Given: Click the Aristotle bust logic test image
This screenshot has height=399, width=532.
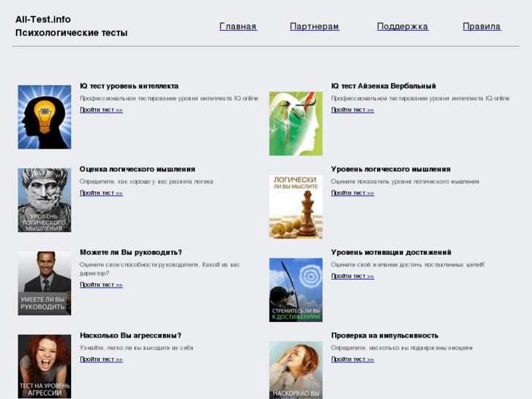Looking at the screenshot, I should point(45,200).
